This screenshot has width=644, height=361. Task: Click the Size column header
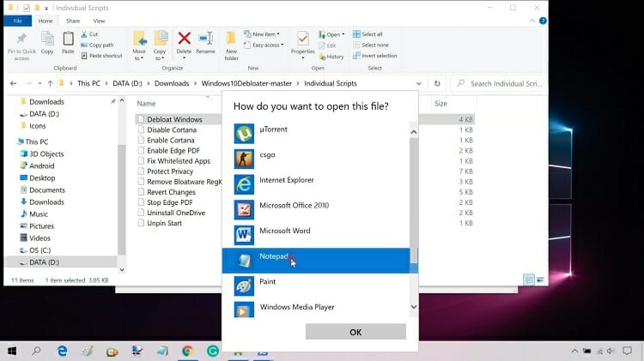440,104
